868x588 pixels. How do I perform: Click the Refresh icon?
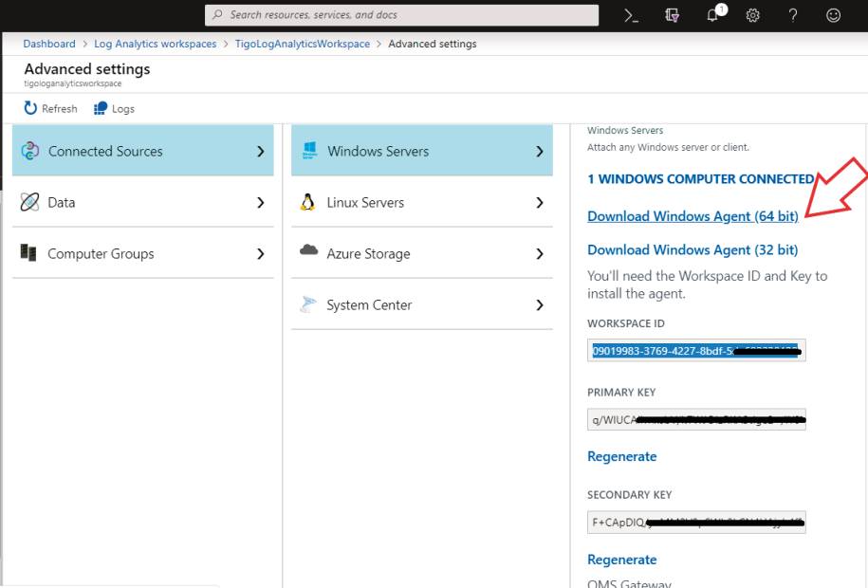point(30,108)
